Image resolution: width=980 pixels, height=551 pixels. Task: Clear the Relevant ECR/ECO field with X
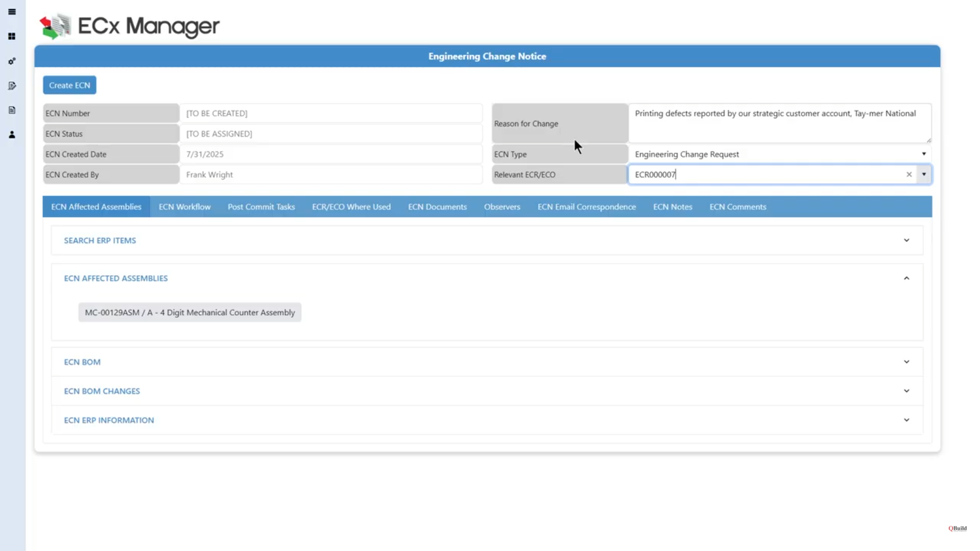click(x=909, y=175)
